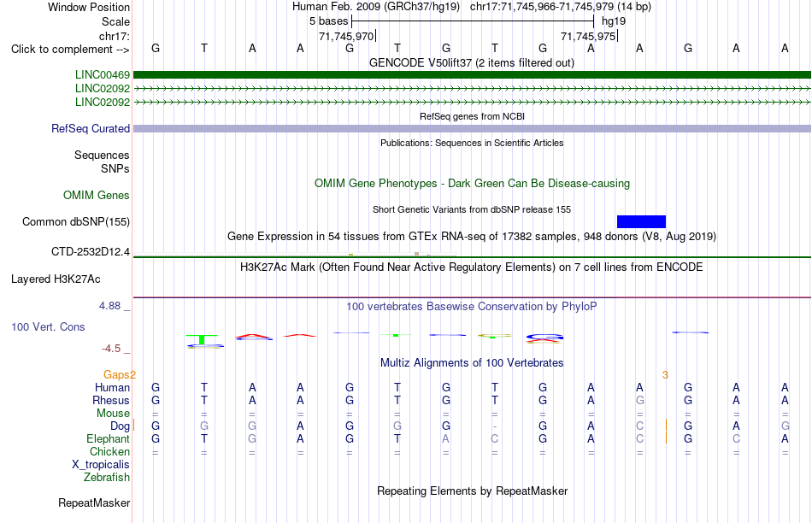Click the 4.88 PhyloP upper limit value
Viewport: 812px width, 523px height.
coord(109,306)
